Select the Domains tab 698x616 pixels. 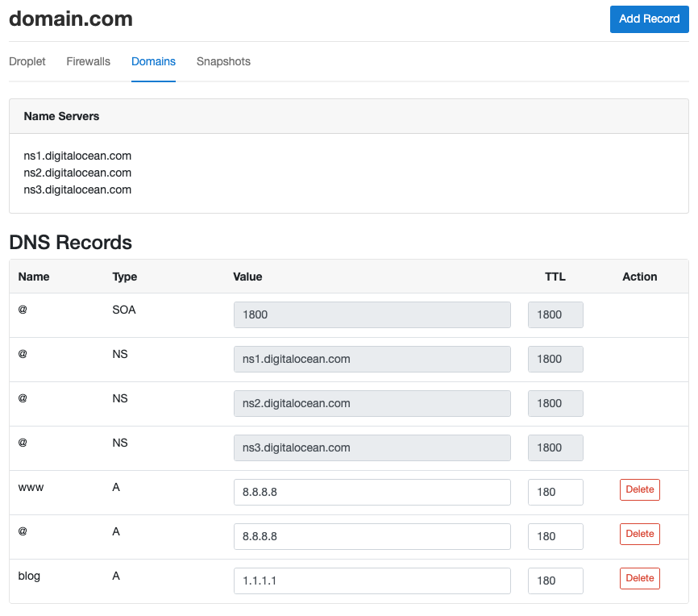(x=153, y=61)
